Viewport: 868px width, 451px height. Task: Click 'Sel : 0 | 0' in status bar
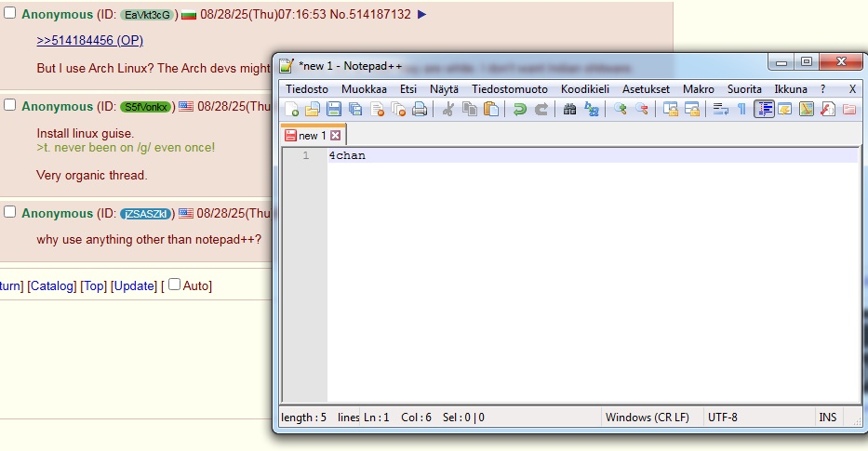pos(463,418)
